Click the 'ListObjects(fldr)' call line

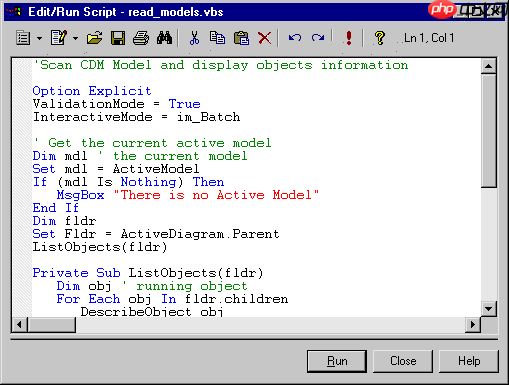pyautogui.click(x=100, y=247)
